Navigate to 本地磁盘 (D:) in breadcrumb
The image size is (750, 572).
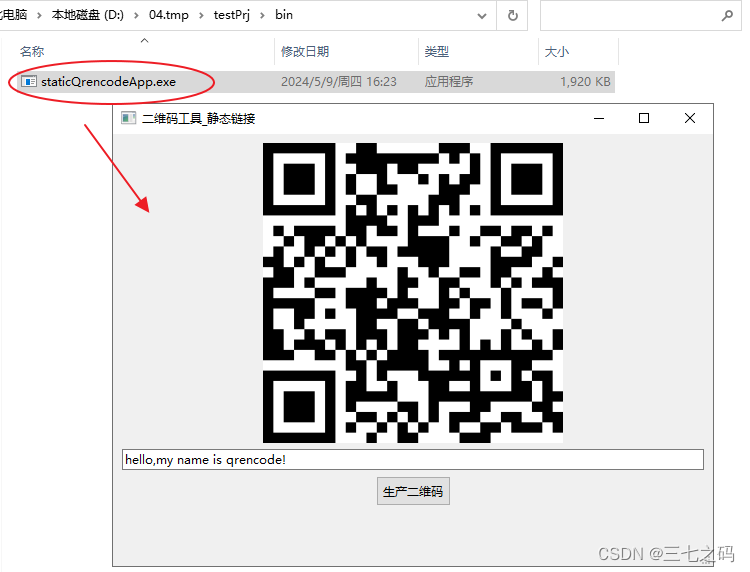[88, 15]
